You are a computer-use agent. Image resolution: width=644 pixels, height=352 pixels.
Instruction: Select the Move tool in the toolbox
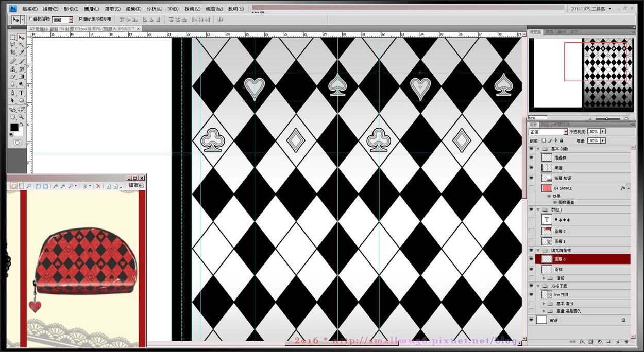[x=21, y=38]
